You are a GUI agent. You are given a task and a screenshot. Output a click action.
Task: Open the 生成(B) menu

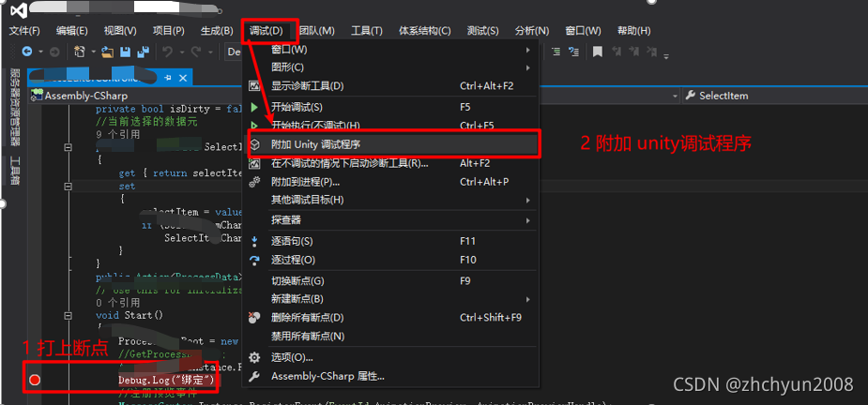[217, 31]
